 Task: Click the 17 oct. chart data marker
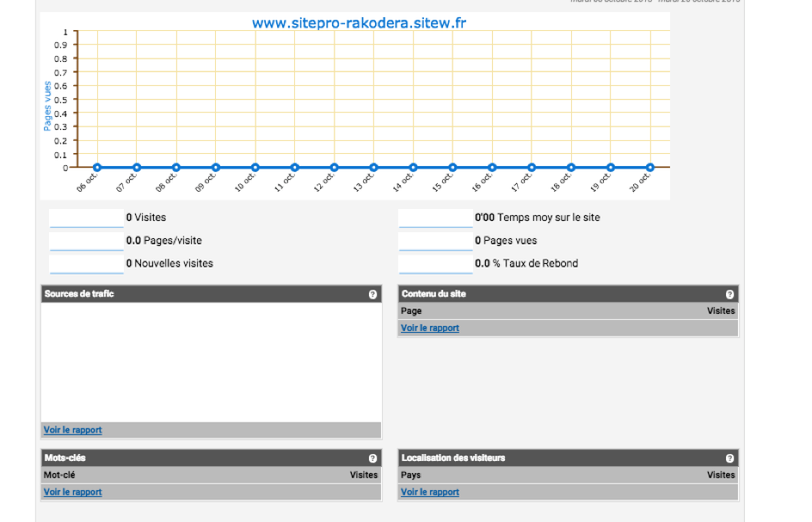coord(532,168)
